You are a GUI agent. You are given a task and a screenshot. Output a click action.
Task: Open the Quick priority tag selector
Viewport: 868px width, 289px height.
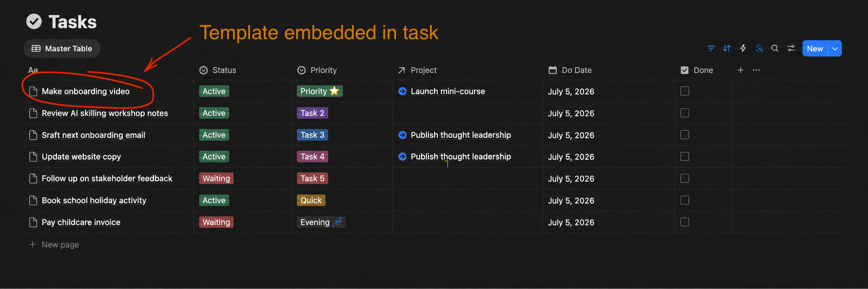[x=311, y=200]
